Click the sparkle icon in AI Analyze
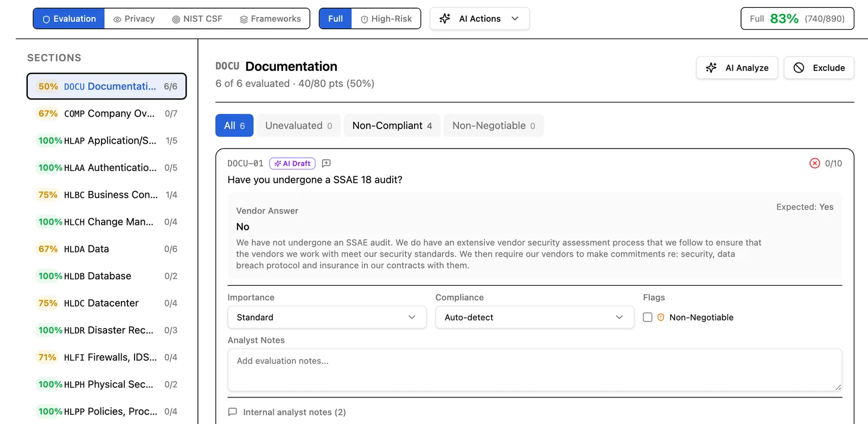The image size is (868, 424). point(711,68)
